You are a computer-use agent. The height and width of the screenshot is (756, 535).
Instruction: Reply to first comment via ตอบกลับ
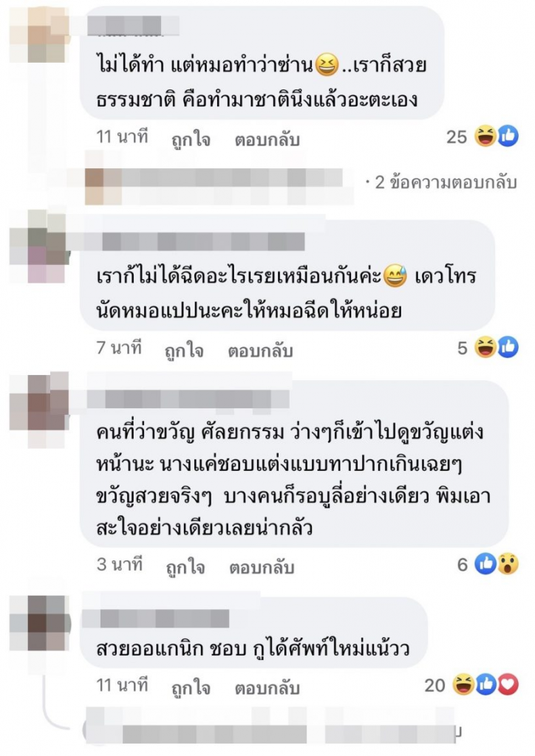[x=267, y=139]
